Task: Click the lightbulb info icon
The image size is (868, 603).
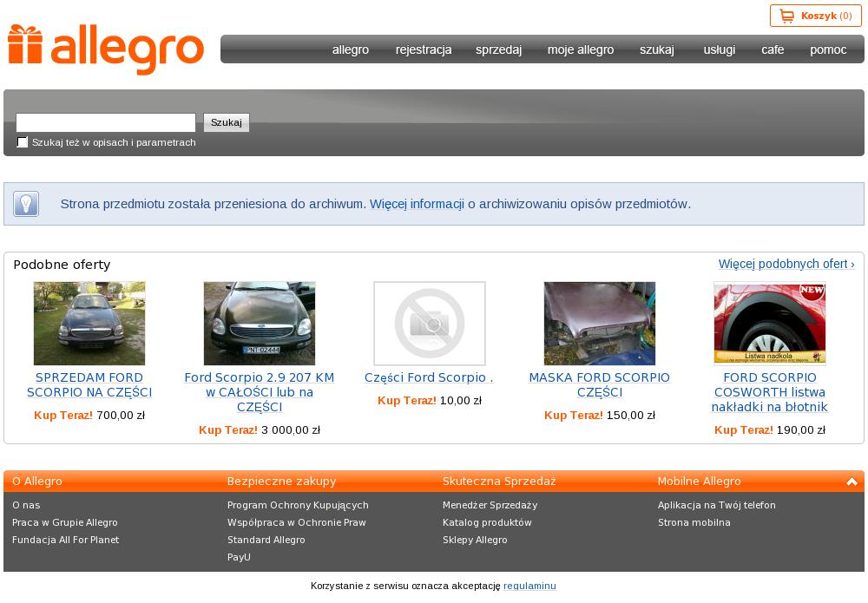Action: [x=26, y=204]
